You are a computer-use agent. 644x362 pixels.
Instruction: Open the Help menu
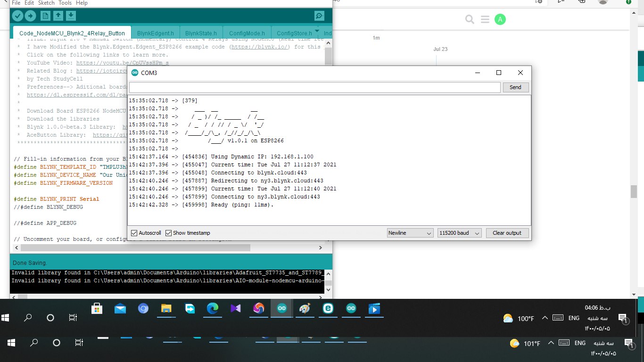coord(82,3)
